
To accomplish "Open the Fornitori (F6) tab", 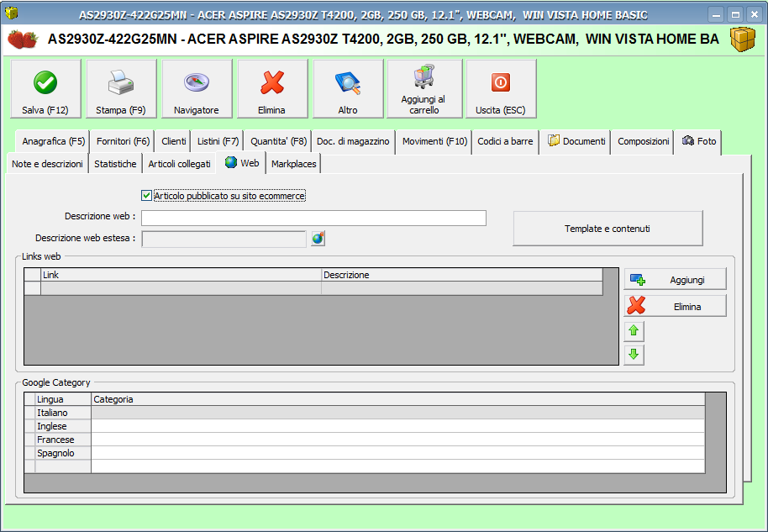I will [x=123, y=141].
